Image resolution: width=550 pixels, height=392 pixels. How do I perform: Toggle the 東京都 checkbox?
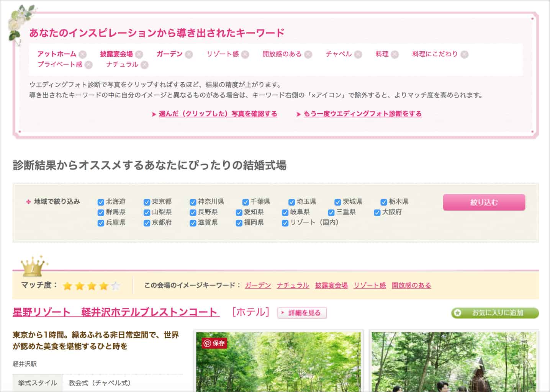[x=147, y=202]
